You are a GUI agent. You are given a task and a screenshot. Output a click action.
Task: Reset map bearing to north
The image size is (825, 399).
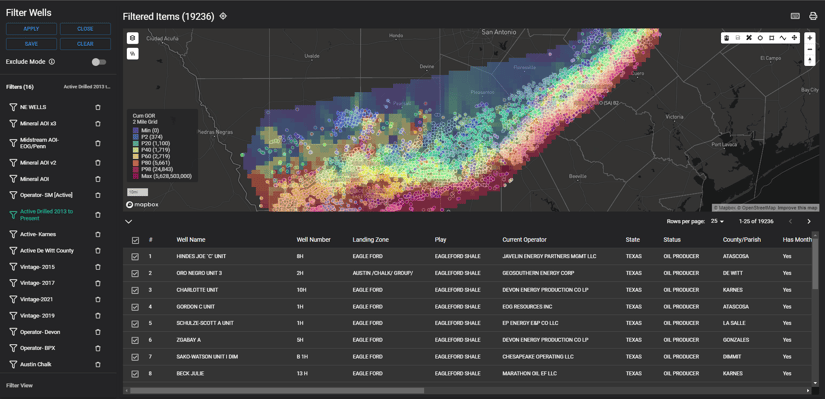pyautogui.click(x=810, y=60)
